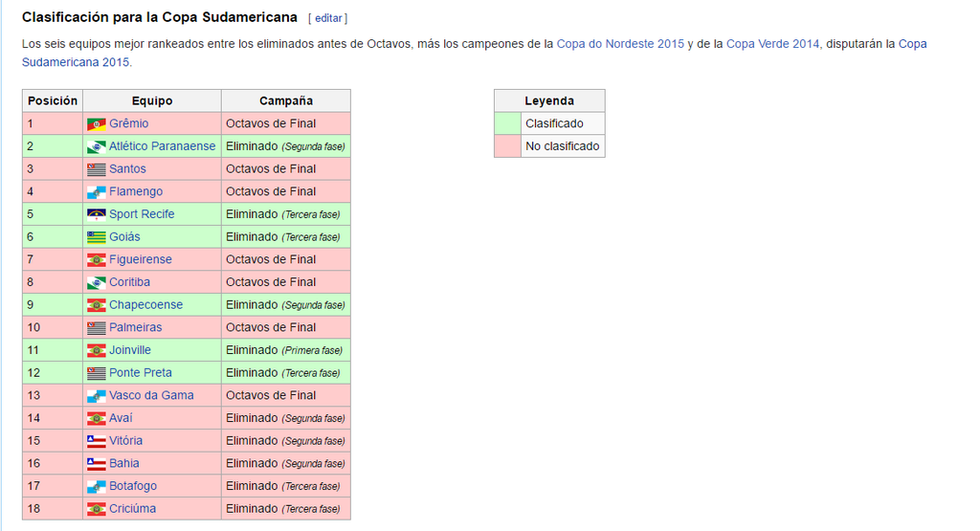Click position number 18 cell
This screenshot has width=980, height=531.
click(53, 508)
